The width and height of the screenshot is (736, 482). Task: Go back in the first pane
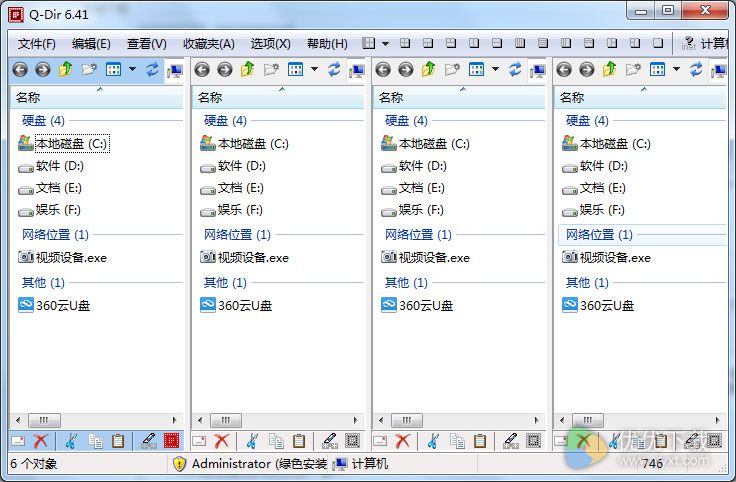click(20, 70)
